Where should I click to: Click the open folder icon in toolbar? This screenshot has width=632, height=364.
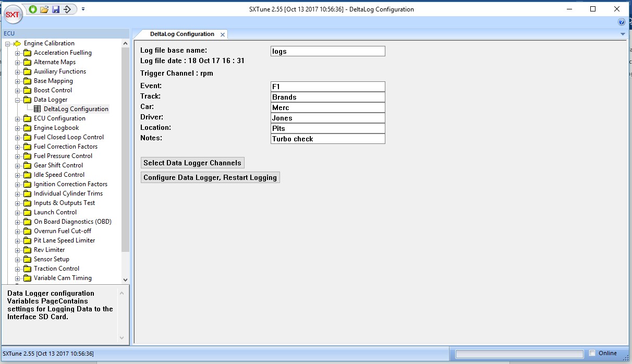click(x=44, y=9)
